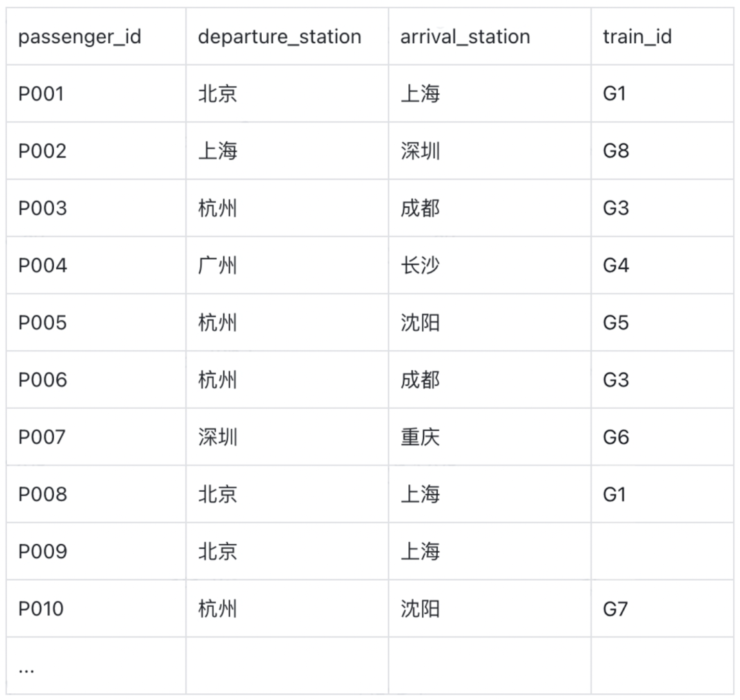Select the departure_station column header
The width and height of the screenshot is (740, 700).
click(x=280, y=37)
